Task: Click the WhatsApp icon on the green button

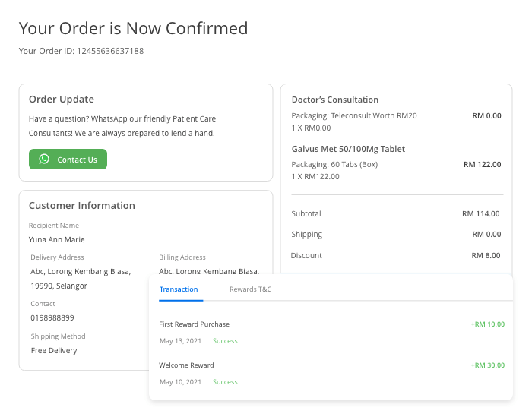Action: coord(44,160)
